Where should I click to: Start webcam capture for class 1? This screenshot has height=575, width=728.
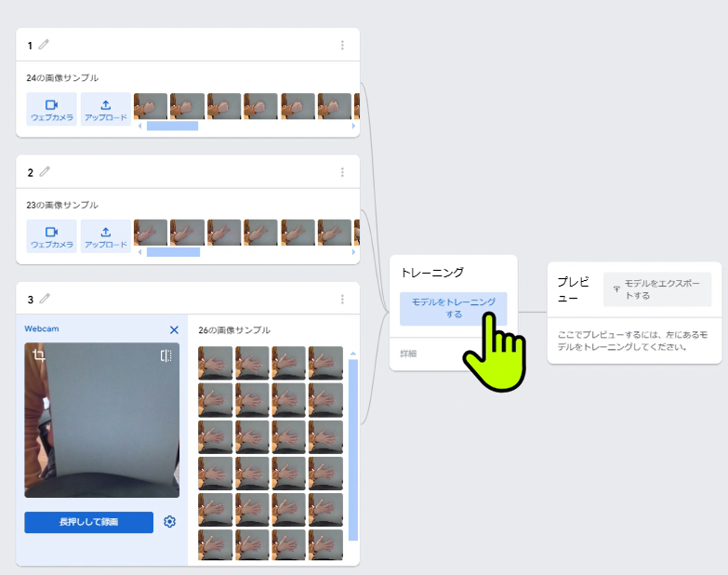[x=51, y=109]
